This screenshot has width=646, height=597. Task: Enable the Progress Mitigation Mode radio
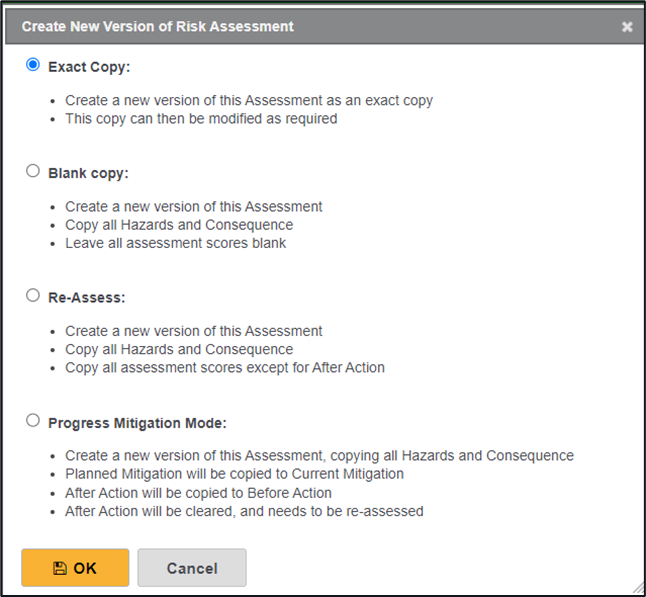pos(33,421)
